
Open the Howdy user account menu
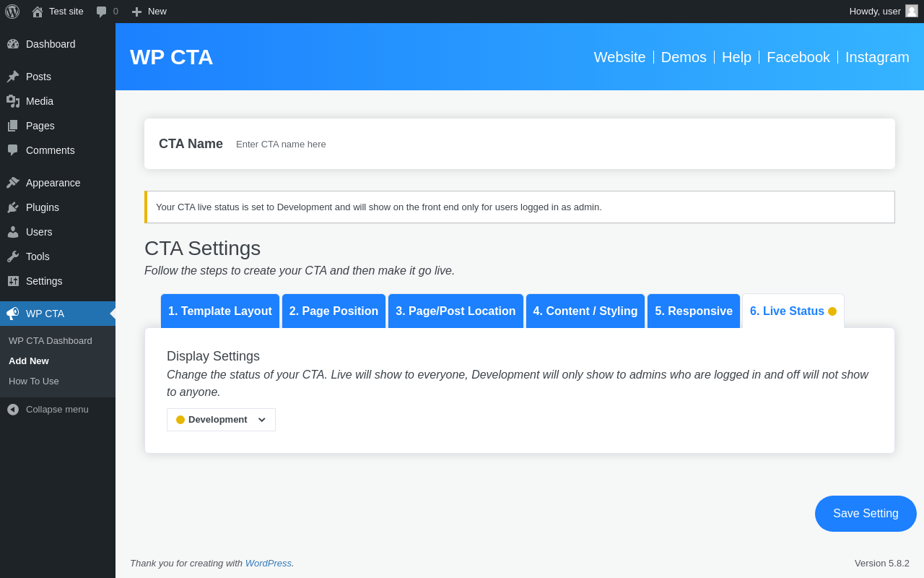(x=883, y=12)
